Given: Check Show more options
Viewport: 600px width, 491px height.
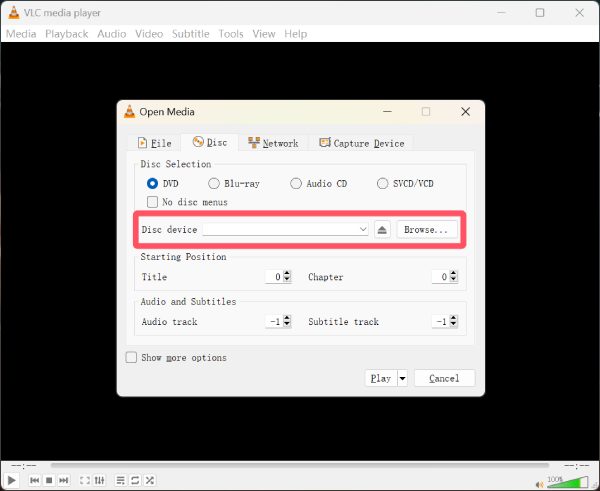Looking at the screenshot, I should tap(131, 357).
